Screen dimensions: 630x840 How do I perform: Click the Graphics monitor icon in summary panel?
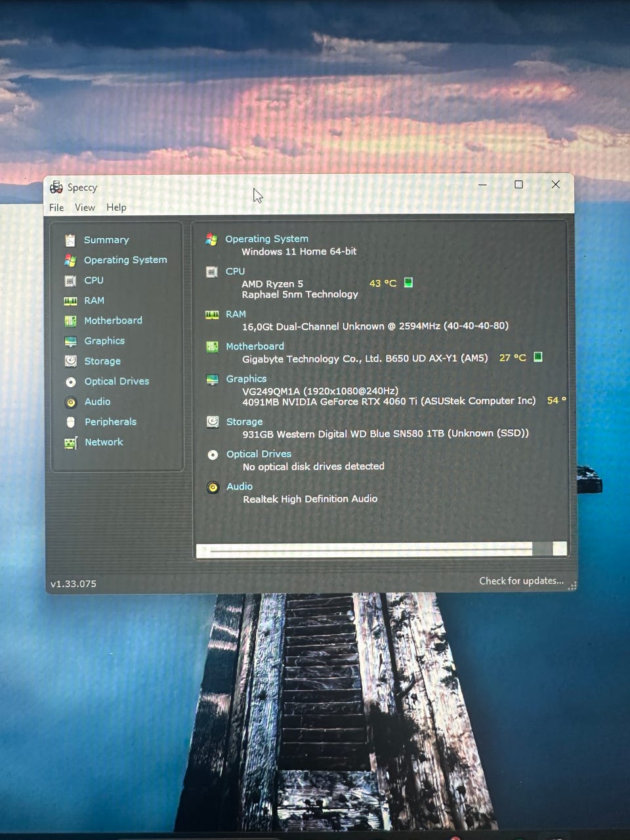[212, 380]
